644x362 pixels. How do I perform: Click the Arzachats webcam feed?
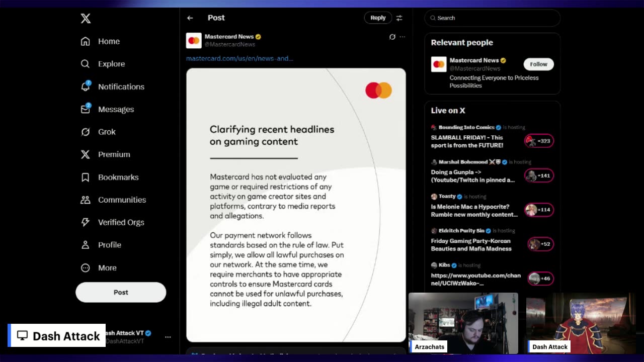tap(463, 322)
